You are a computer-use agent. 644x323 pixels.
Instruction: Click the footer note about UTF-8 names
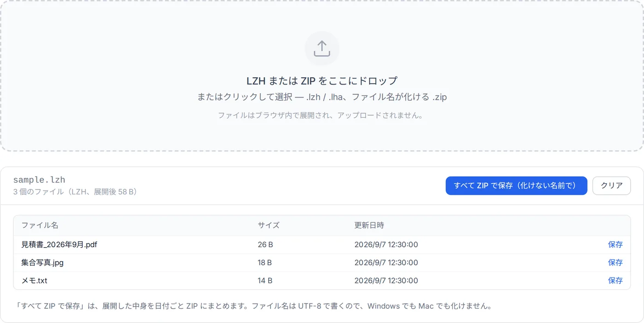pyautogui.click(x=253, y=306)
